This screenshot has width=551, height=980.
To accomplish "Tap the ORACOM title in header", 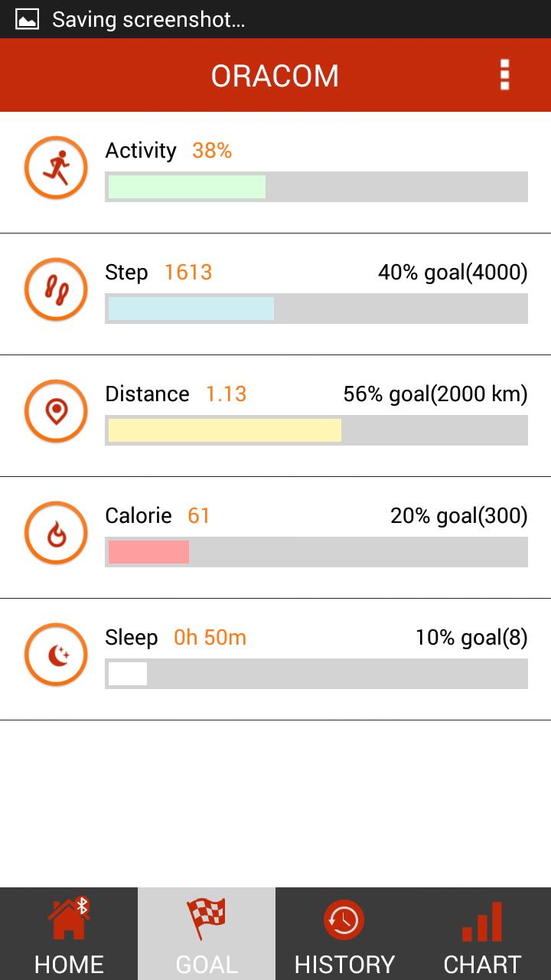I will (275, 76).
